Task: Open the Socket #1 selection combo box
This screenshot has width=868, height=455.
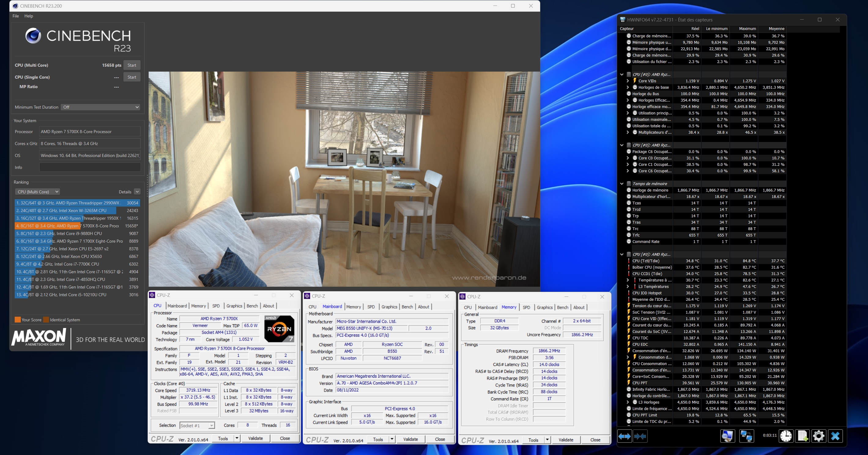Action: (197, 425)
